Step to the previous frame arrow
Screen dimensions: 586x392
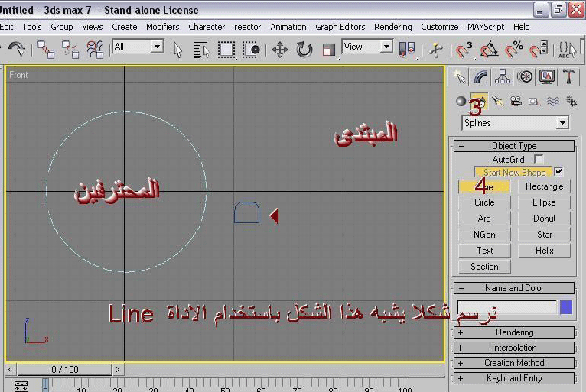10,370
